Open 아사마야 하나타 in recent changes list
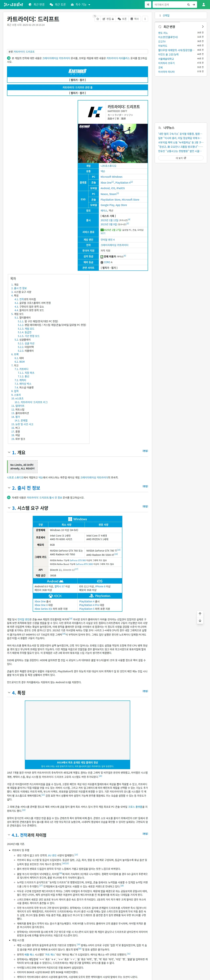Screen dimensions: 210x980 [166, 72]
